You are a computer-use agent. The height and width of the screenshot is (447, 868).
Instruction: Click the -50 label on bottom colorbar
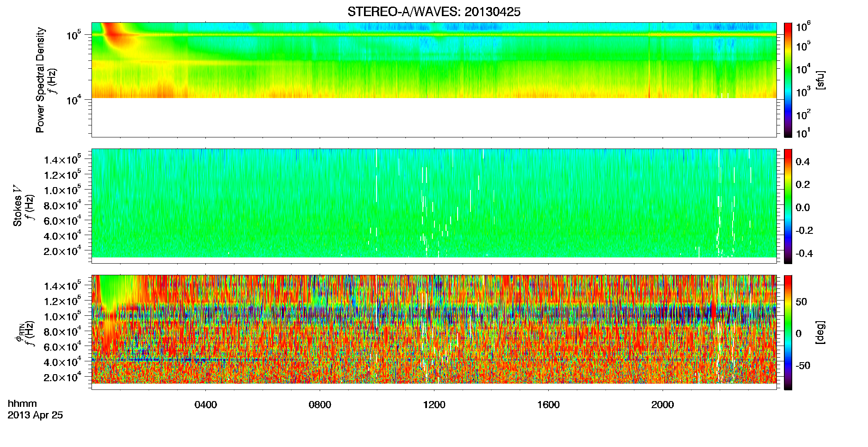(803, 366)
